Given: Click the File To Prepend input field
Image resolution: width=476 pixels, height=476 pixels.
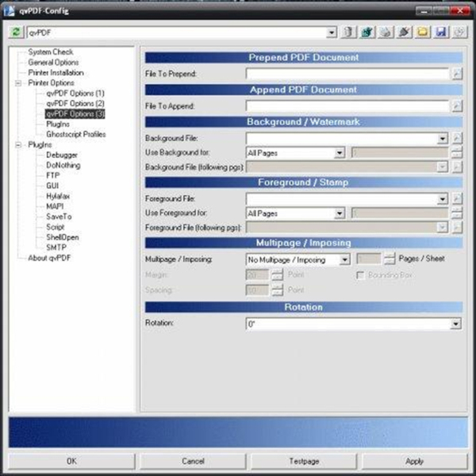Looking at the screenshot, I should pyautogui.click(x=347, y=74).
